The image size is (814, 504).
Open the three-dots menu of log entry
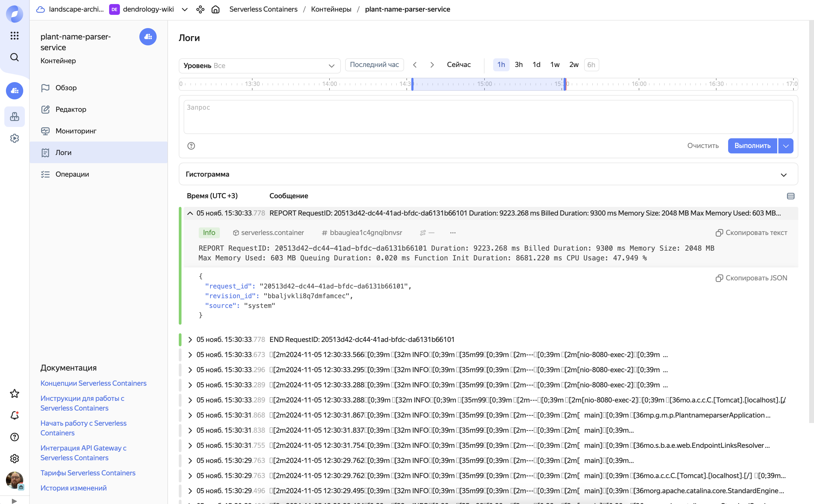[453, 233]
